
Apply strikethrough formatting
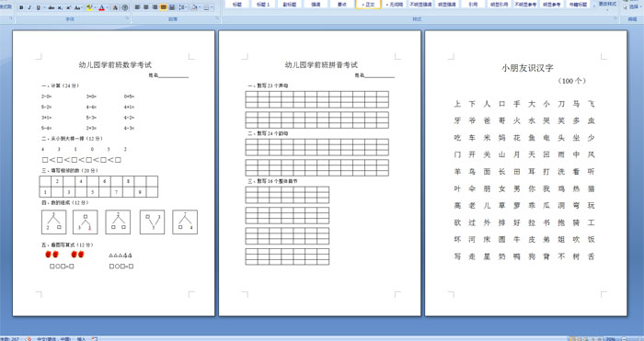click(x=52, y=7)
